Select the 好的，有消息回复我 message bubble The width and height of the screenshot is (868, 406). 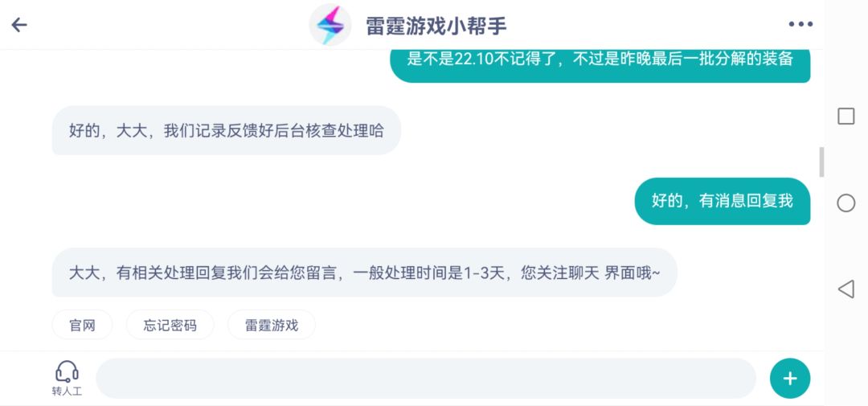[x=722, y=201]
